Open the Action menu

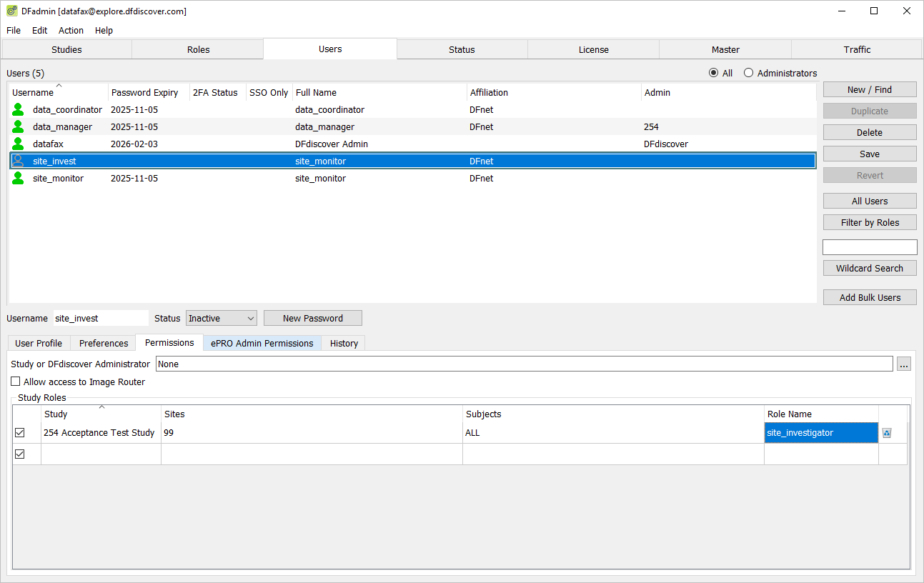71,30
